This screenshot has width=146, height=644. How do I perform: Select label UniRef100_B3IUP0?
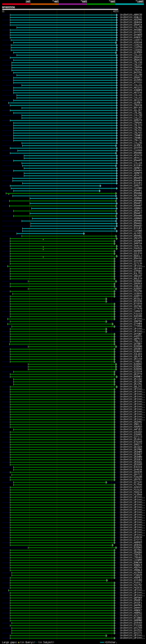[x=131, y=165]
